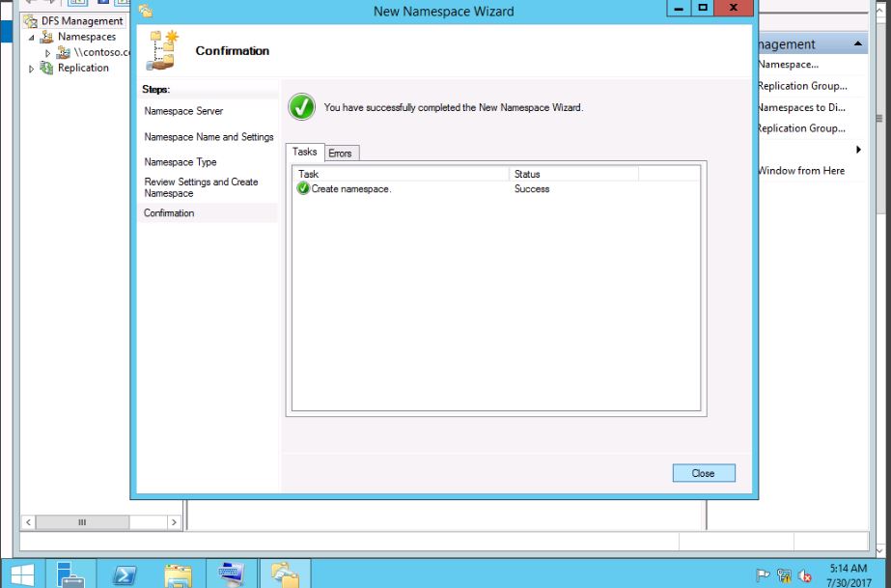Click the New Namespace Wizard header icon
The width and height of the screenshot is (891, 588).
point(163,50)
